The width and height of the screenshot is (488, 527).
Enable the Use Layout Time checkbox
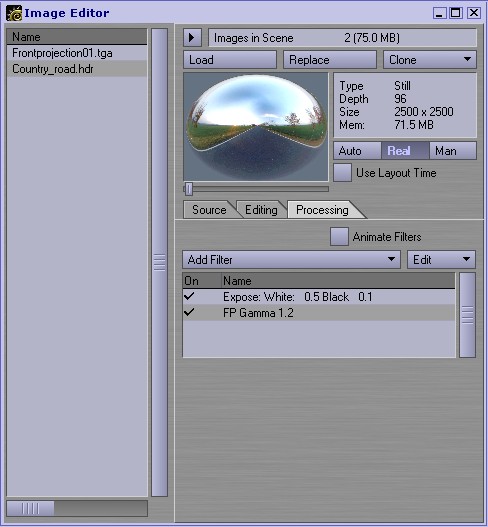tap(342, 173)
